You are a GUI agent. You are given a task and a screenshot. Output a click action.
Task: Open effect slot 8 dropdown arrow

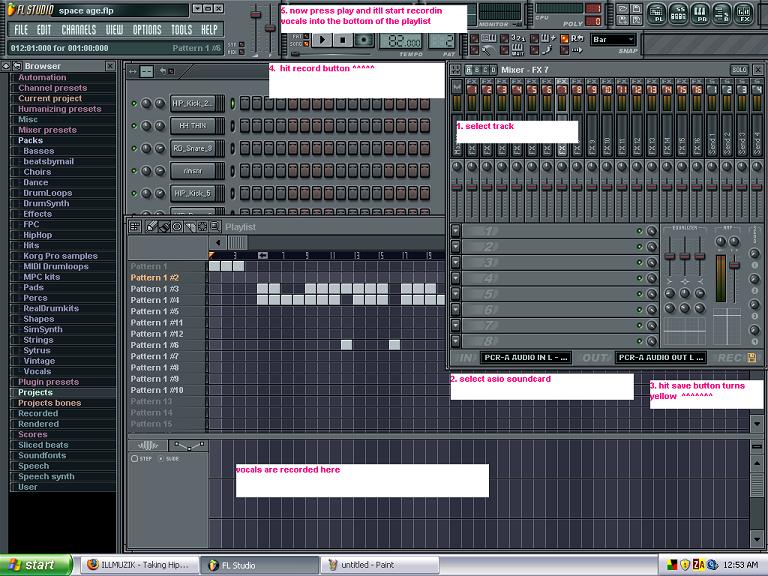[456, 340]
